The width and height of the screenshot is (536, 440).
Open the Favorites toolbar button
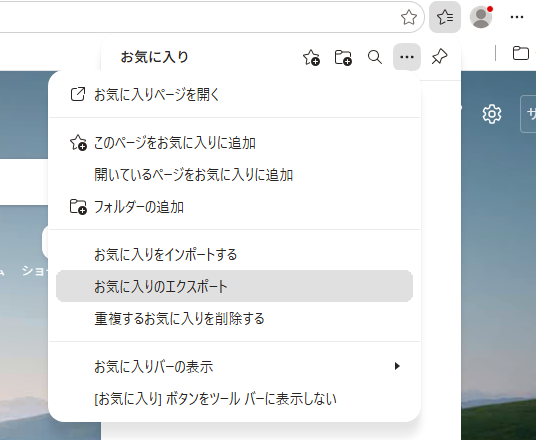click(x=445, y=17)
